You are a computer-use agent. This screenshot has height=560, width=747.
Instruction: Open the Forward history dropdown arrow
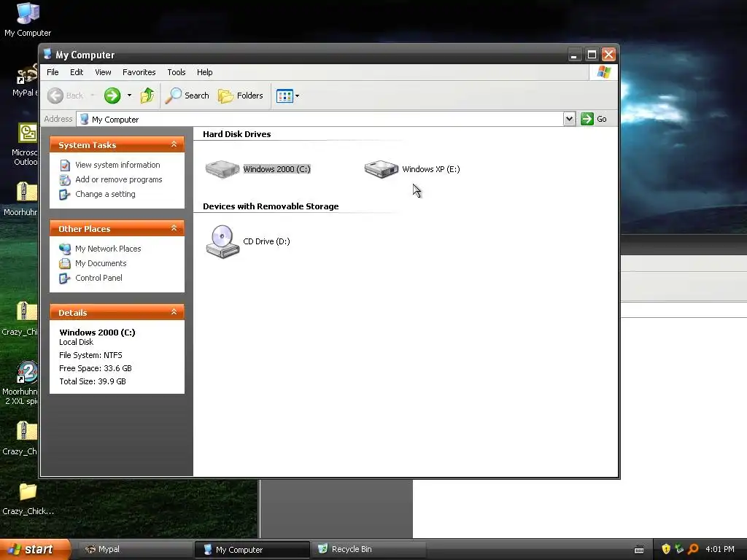[129, 96]
